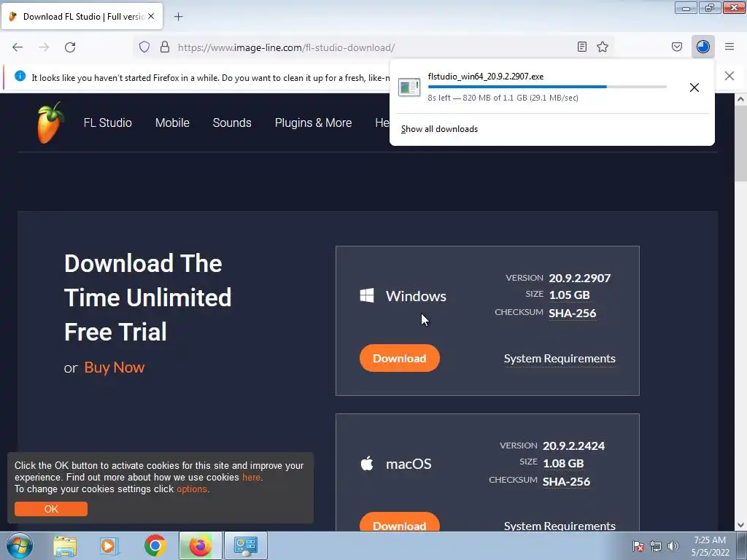
Task: Click the forward navigation arrow
Action: 44,47
